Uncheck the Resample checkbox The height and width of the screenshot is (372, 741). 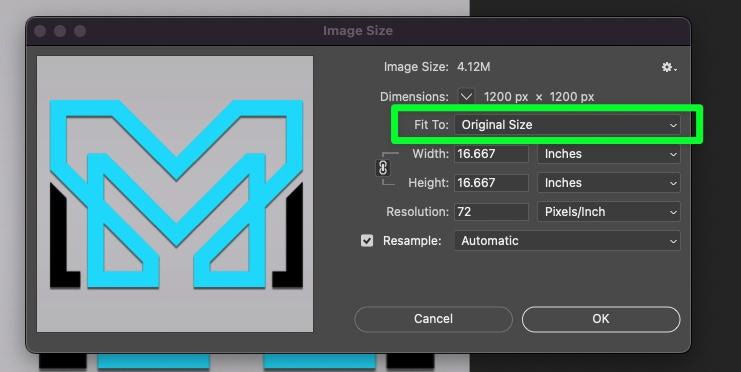coord(367,241)
